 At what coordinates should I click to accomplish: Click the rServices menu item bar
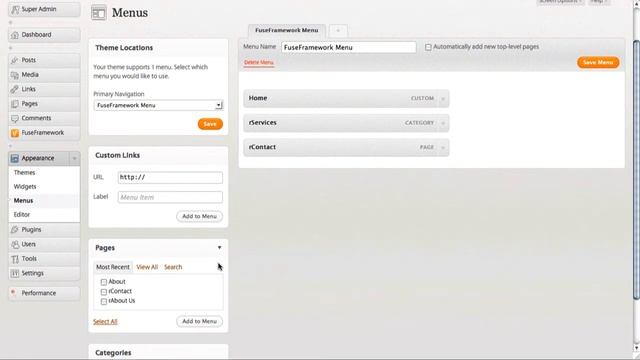[x=347, y=123]
